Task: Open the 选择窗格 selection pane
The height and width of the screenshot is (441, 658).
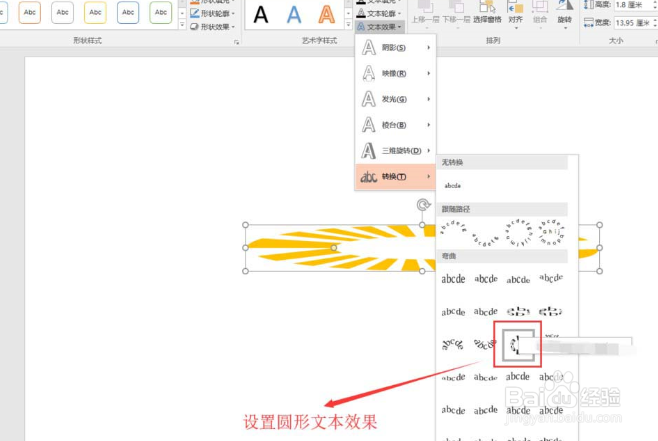Action: [x=487, y=13]
